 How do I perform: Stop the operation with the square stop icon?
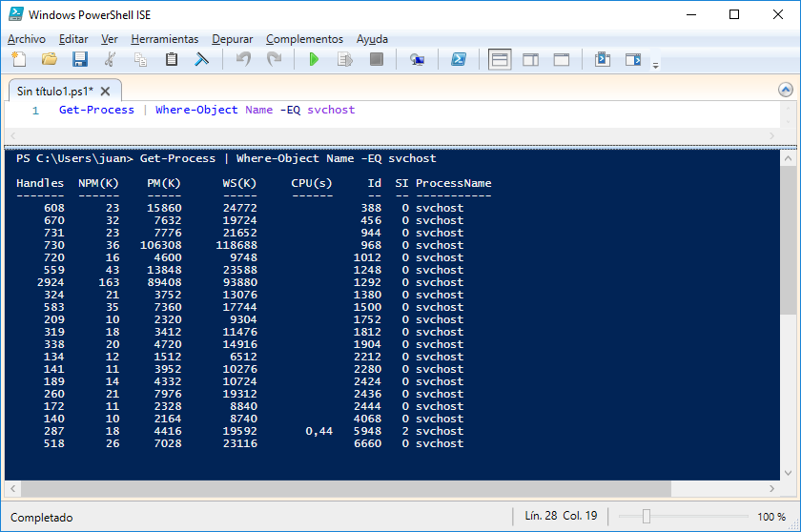click(x=377, y=60)
